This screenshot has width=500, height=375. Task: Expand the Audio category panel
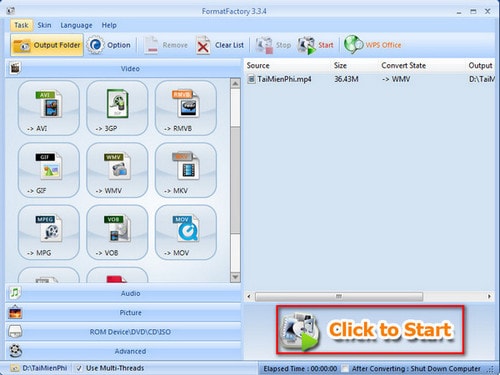[x=123, y=293]
